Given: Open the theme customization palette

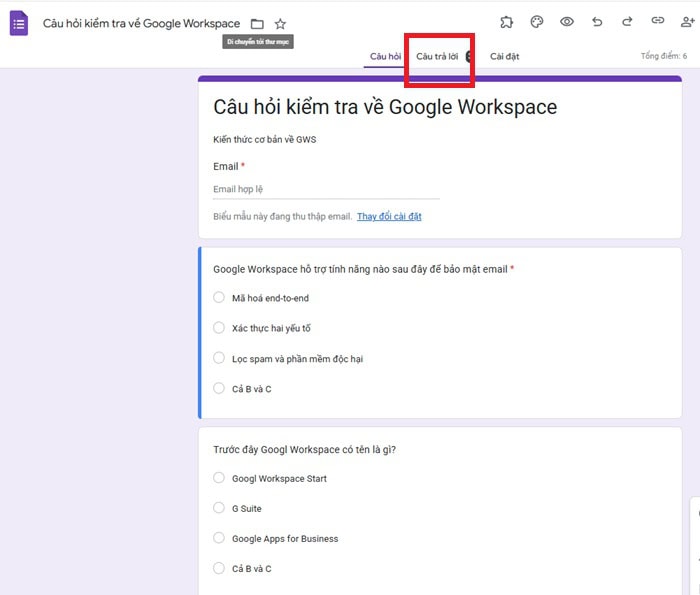Looking at the screenshot, I should [536, 22].
